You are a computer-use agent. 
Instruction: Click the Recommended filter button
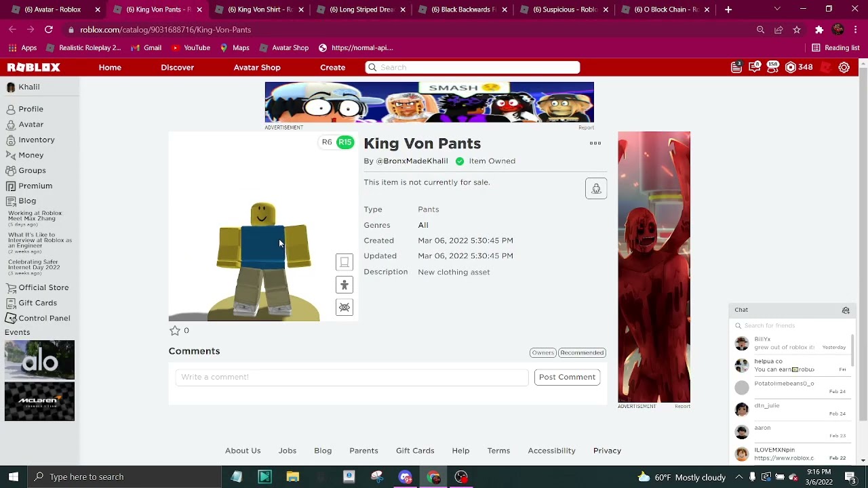tap(582, 352)
